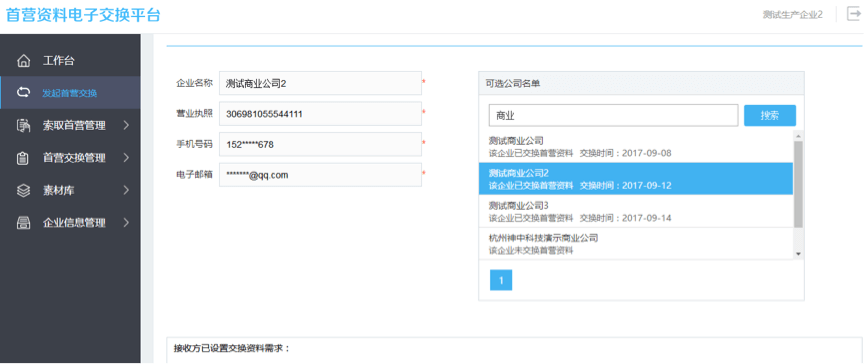This screenshot has height=364, width=864.
Task: Click the 首营资料电子交换平台 title
Action: [83, 15]
